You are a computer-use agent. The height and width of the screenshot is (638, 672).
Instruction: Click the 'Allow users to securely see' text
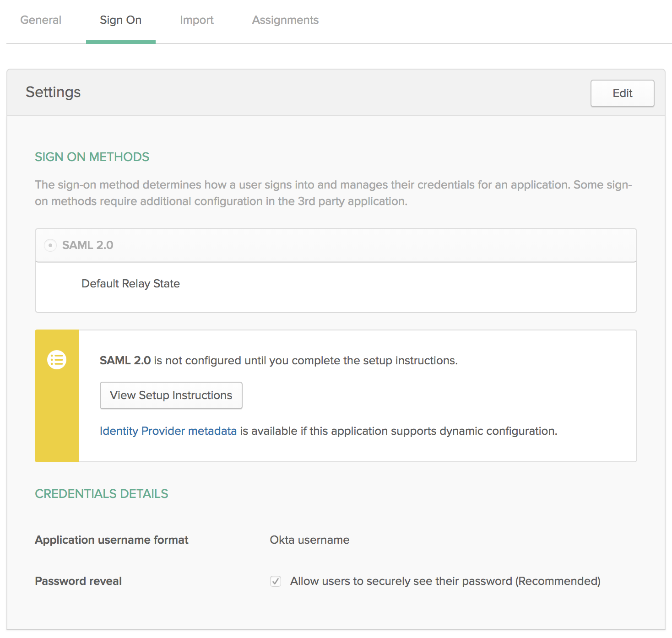[445, 581]
